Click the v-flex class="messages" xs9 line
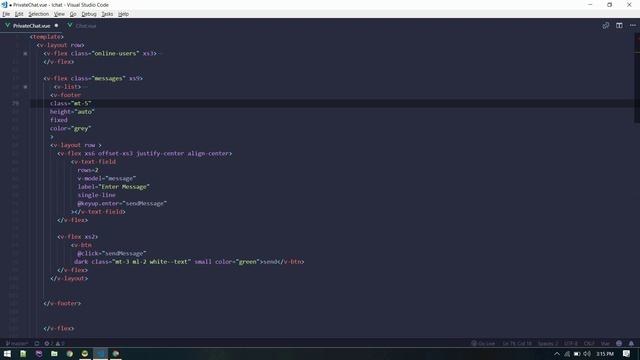This screenshot has width=640, height=360. pyautogui.click(x=93, y=78)
